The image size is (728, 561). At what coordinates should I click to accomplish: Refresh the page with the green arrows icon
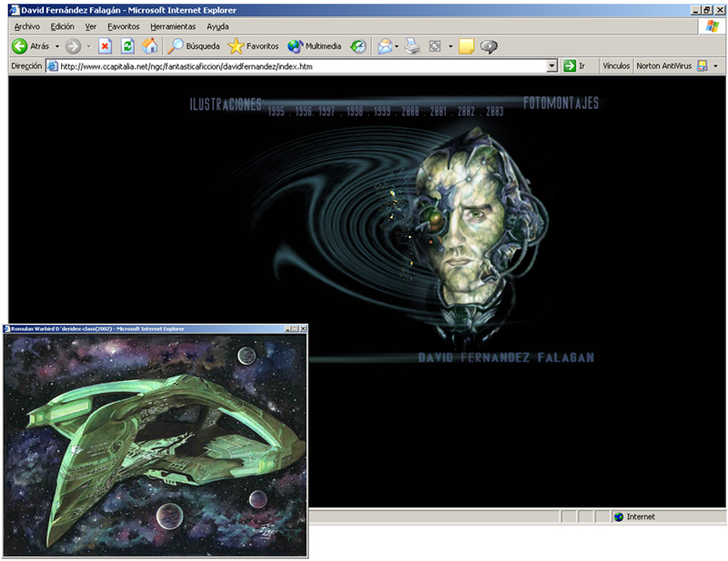127,46
